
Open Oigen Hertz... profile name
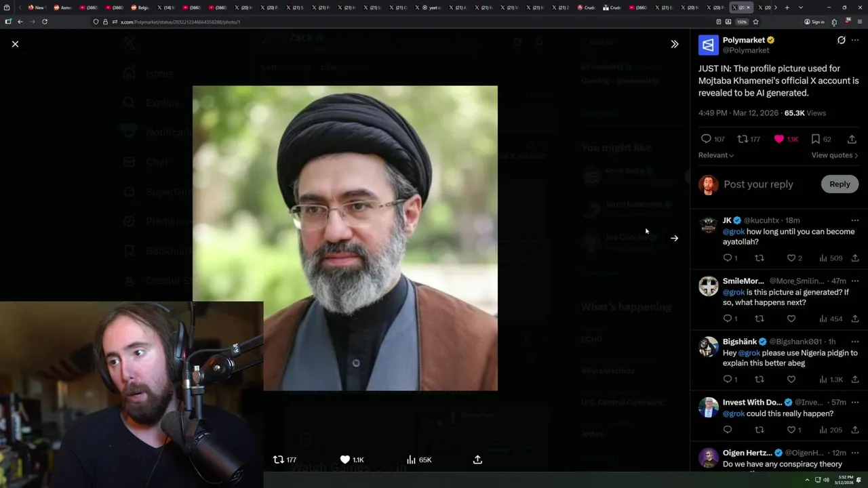tap(747, 453)
